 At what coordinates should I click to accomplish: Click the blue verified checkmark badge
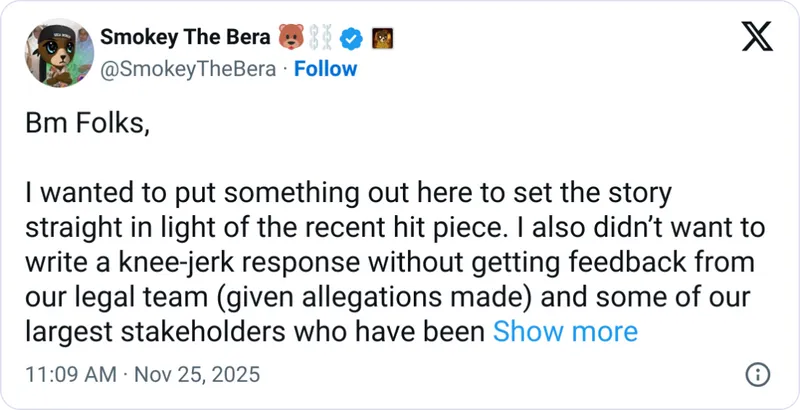350,40
